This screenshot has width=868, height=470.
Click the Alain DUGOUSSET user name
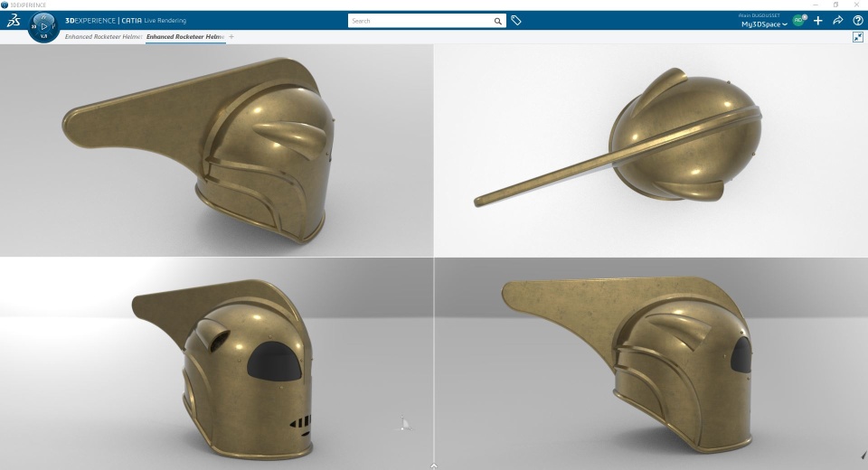(759, 15)
